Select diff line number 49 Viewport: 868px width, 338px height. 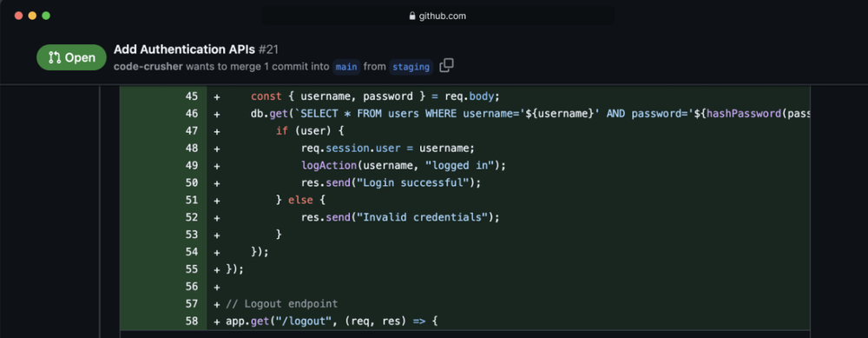click(191, 166)
